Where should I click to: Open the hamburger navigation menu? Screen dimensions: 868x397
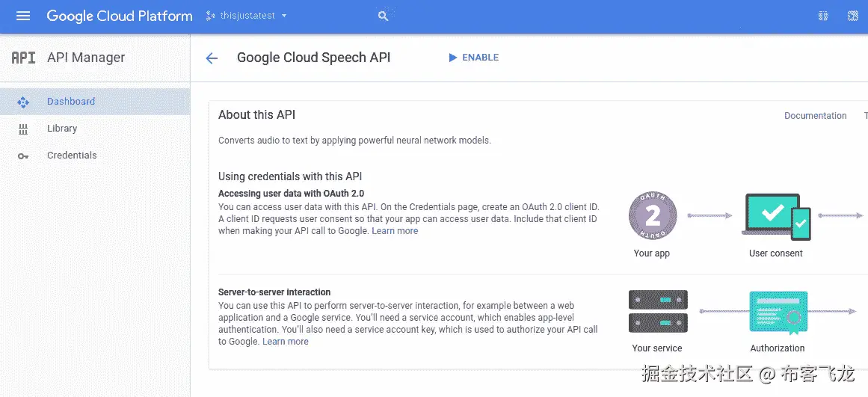pyautogui.click(x=23, y=16)
